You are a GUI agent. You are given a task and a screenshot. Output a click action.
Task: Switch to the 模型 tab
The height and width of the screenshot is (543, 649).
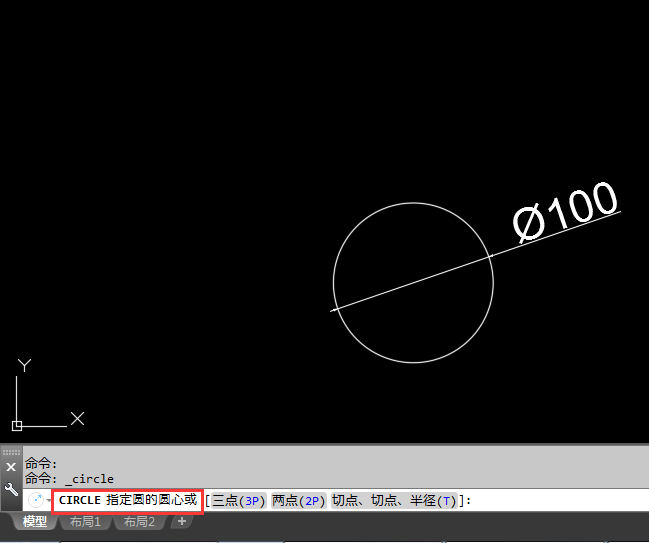[x=35, y=521]
